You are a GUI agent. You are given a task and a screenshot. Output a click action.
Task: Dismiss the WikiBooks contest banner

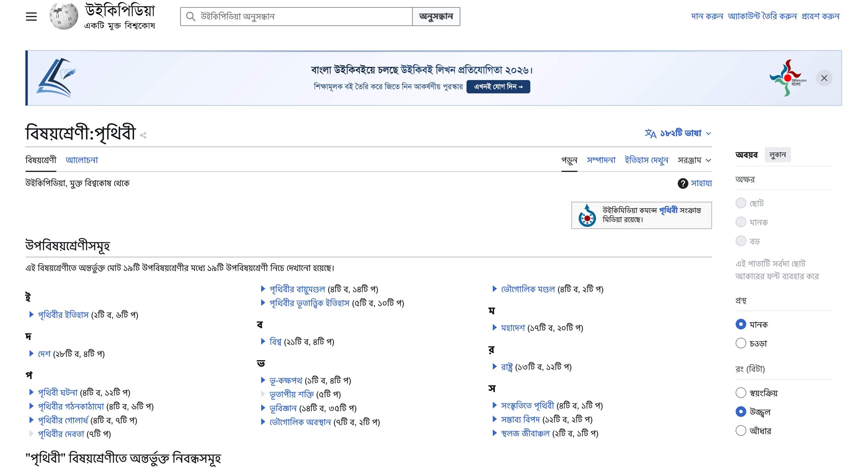(824, 78)
